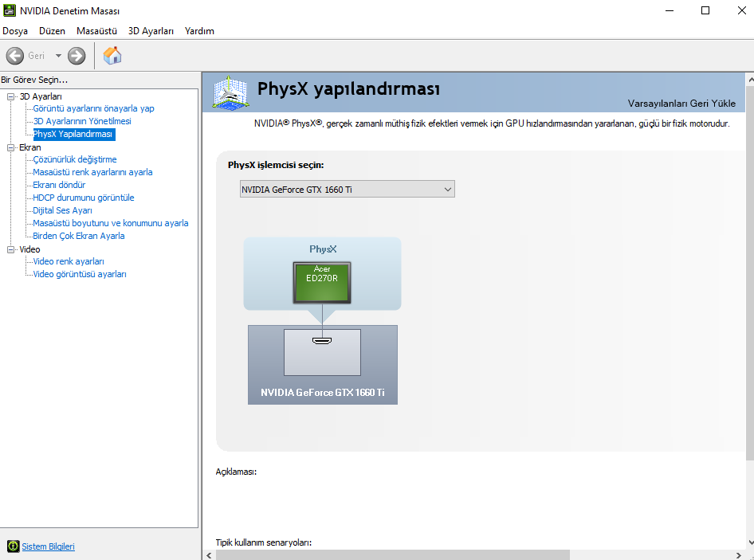The height and width of the screenshot is (560, 754).
Task: Click the Sistem Bilgileri link
Action: 48,546
